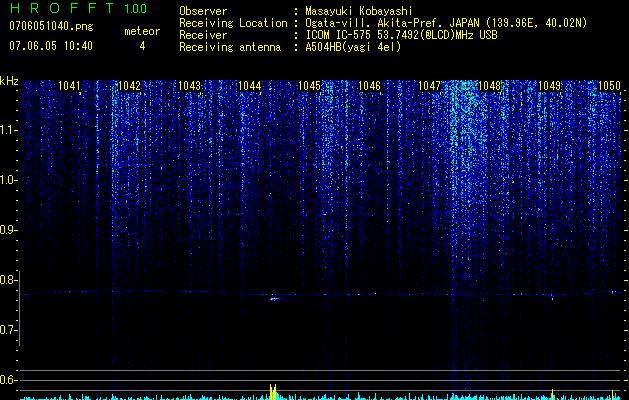Click the 1045 time marker
The height and width of the screenshot is (400, 629).
tap(310, 85)
